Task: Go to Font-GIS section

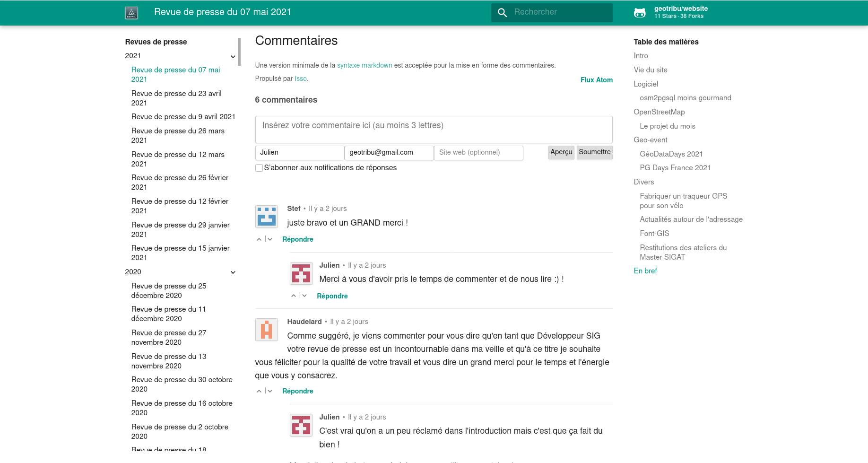Action: [654, 234]
